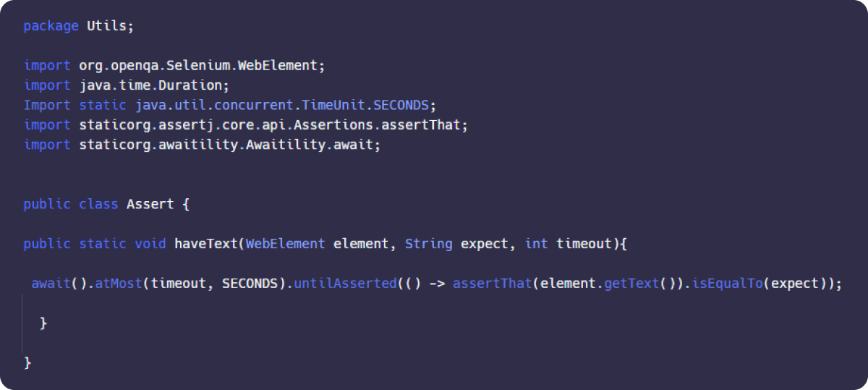The width and height of the screenshot is (868, 390).
Task: Click the "haveText" method name
Action: [205, 244]
